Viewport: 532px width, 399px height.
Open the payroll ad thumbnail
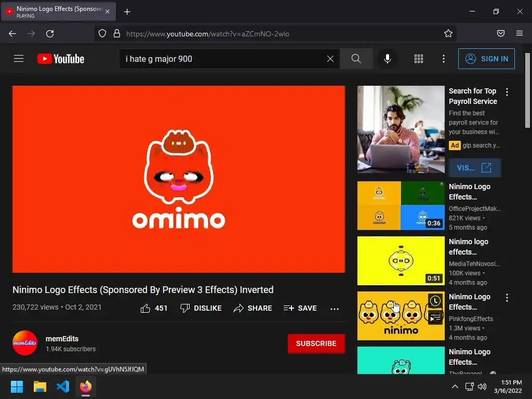pos(401,129)
